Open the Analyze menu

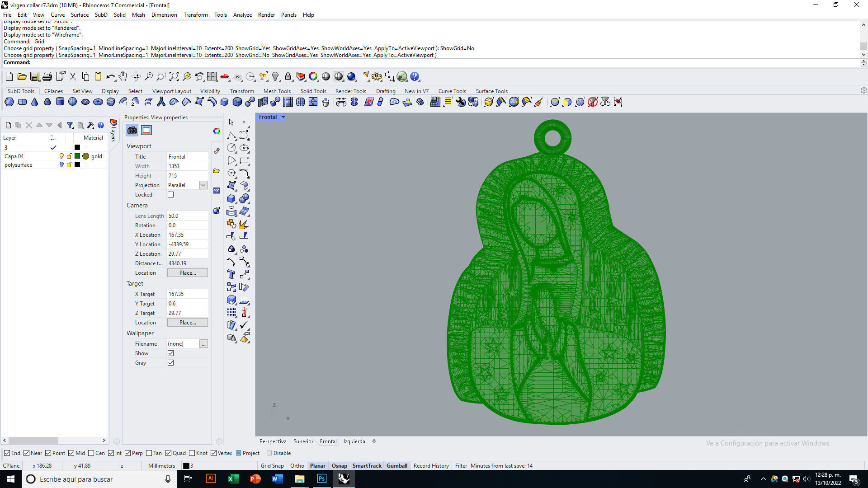pos(242,15)
